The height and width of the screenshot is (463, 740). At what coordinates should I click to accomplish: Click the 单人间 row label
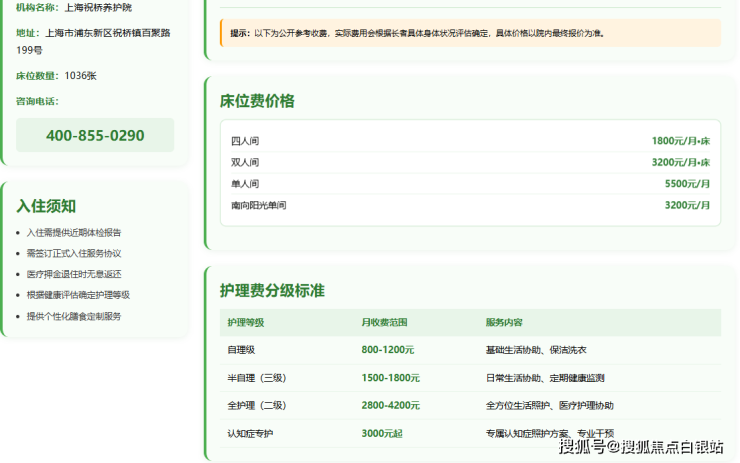(x=244, y=184)
